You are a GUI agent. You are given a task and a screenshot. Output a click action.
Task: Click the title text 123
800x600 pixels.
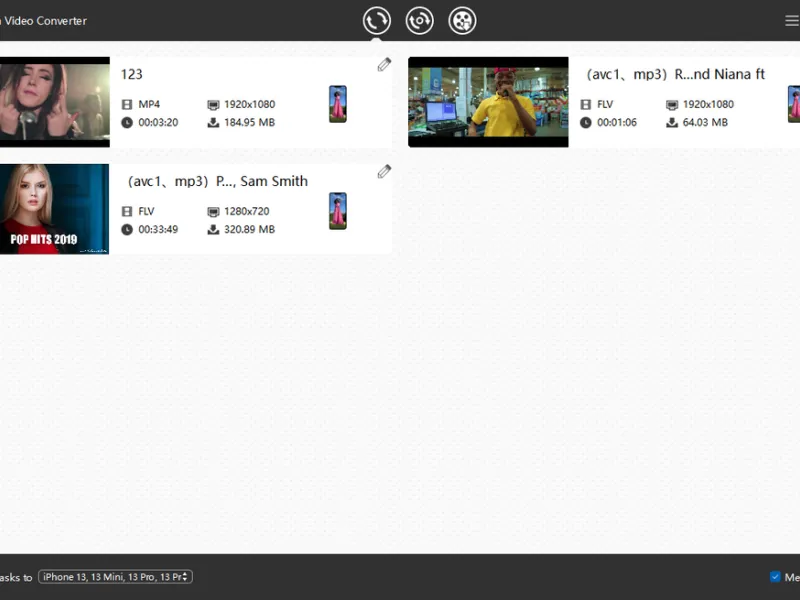pyautogui.click(x=132, y=74)
